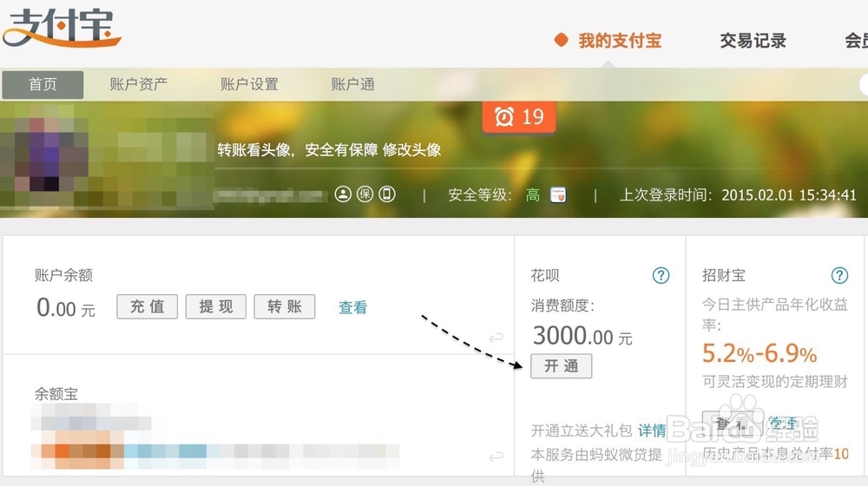Select the 首页 tab
868x486 pixels.
pyautogui.click(x=43, y=85)
